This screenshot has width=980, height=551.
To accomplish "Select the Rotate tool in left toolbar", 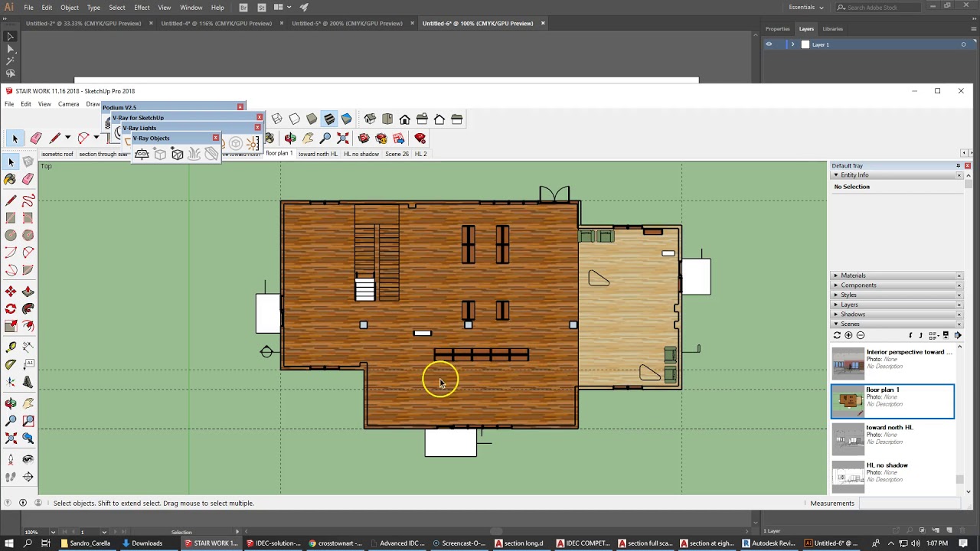I will pyautogui.click(x=11, y=308).
